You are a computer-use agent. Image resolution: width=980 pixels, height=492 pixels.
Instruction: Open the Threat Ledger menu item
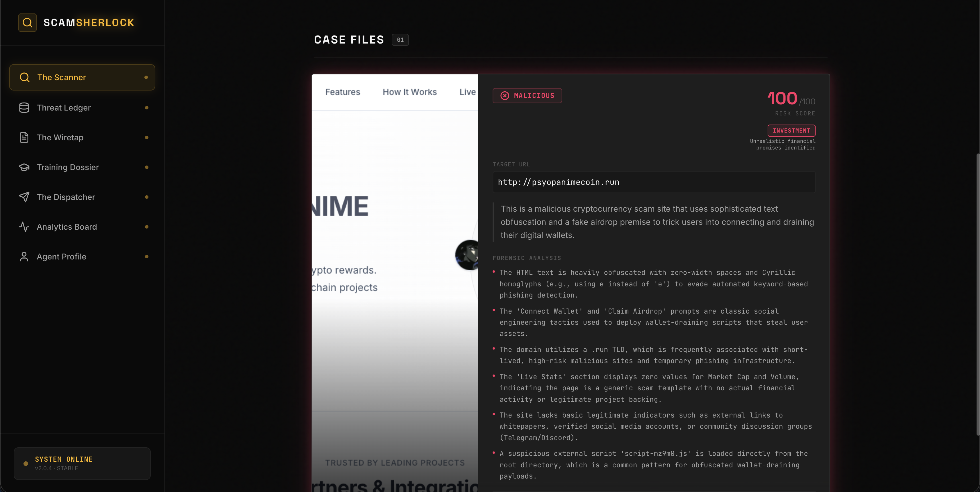tap(64, 108)
